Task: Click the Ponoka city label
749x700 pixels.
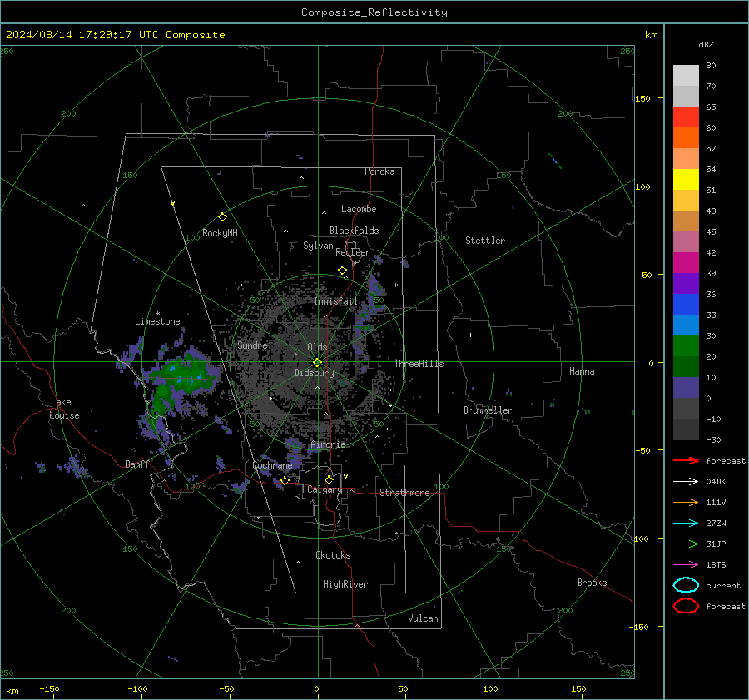Action: coord(379,171)
